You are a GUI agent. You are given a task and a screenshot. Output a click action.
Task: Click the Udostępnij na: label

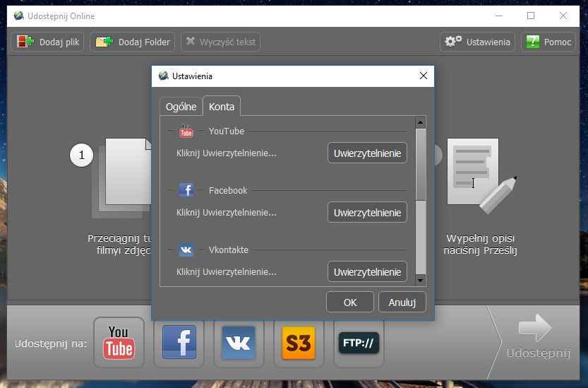point(51,343)
